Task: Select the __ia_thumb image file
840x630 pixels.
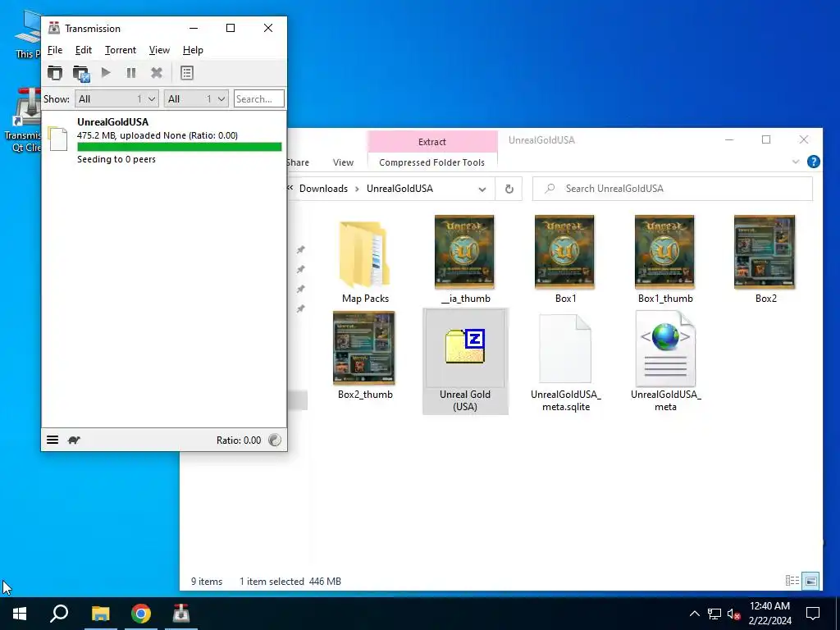Action: pos(465,261)
